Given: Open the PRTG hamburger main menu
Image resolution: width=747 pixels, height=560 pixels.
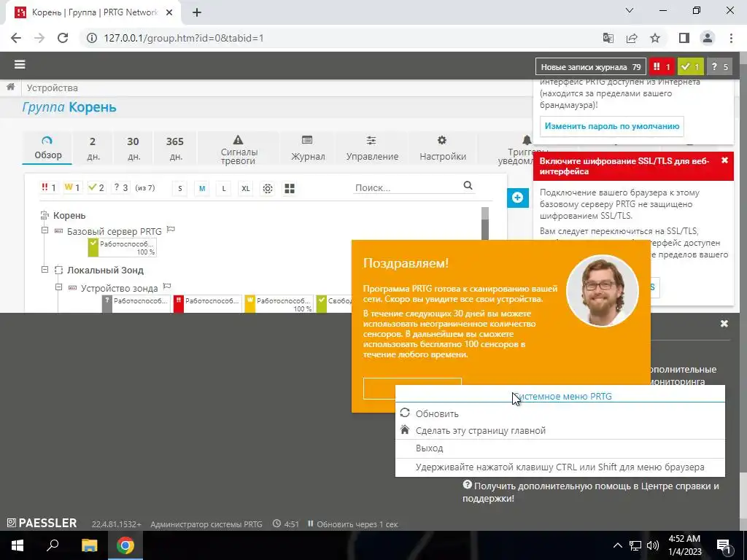Looking at the screenshot, I should [20, 64].
